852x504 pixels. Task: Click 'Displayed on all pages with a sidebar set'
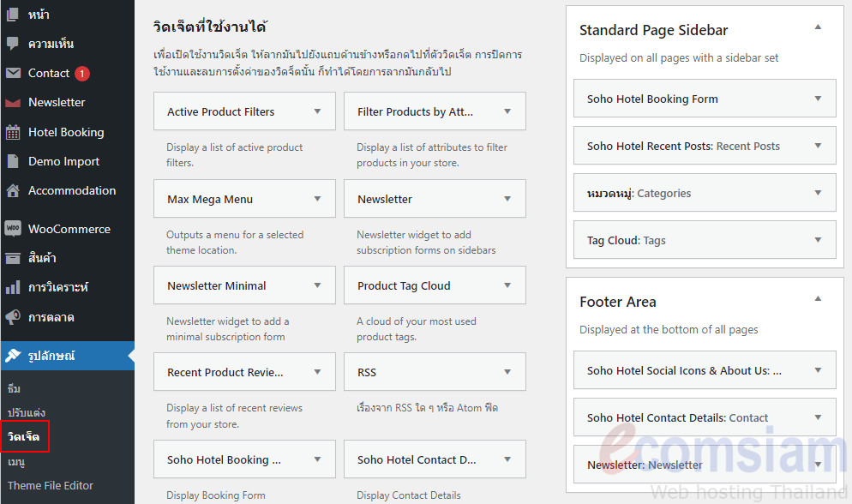pyautogui.click(x=679, y=57)
